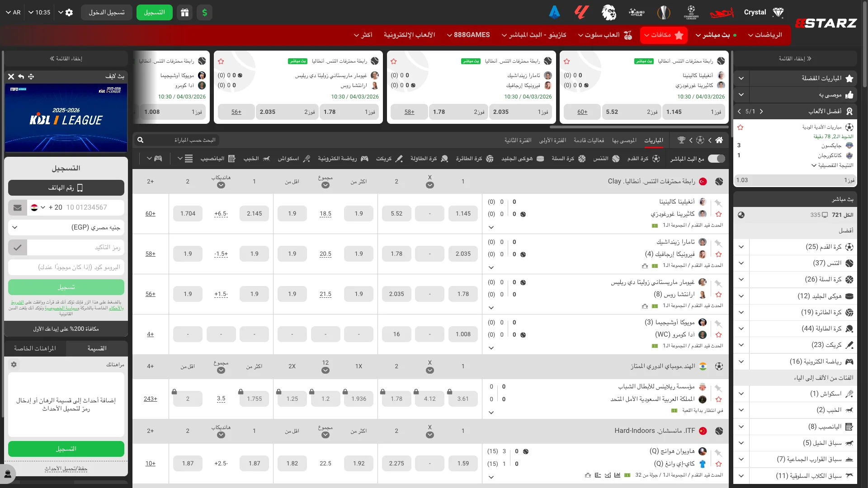This screenshot has width=868, height=488.
Task: Open the مكافآت menu in the navigation
Action: click(x=664, y=35)
